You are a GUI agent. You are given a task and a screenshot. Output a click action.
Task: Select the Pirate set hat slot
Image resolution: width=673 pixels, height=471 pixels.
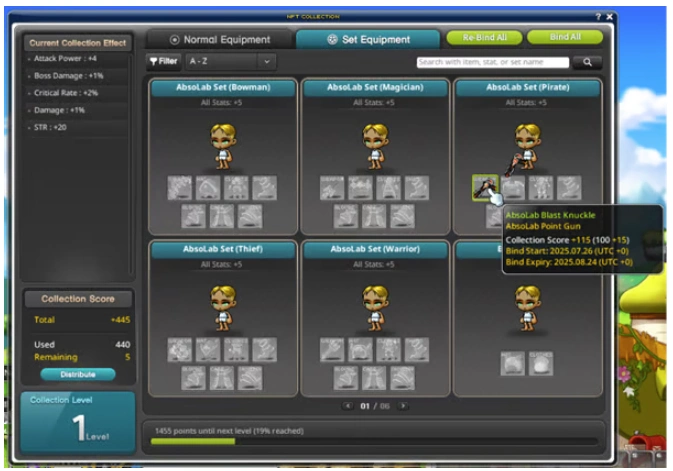point(513,188)
